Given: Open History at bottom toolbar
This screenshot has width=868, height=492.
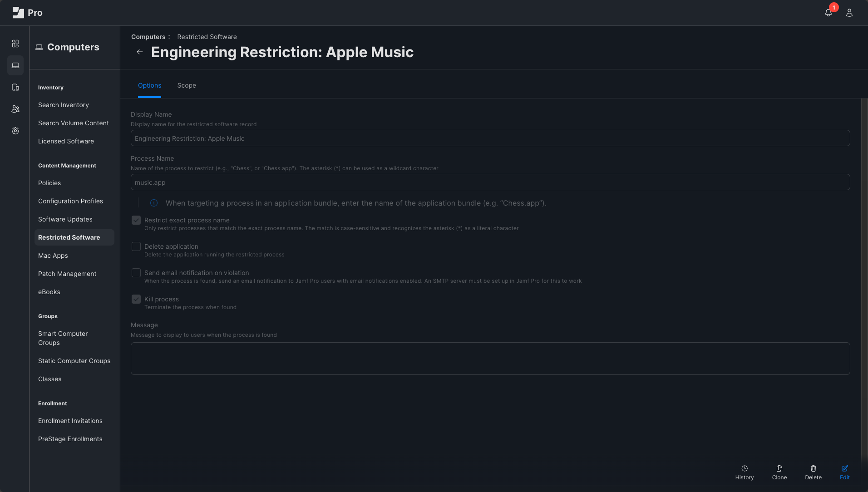Looking at the screenshot, I should [745, 472].
